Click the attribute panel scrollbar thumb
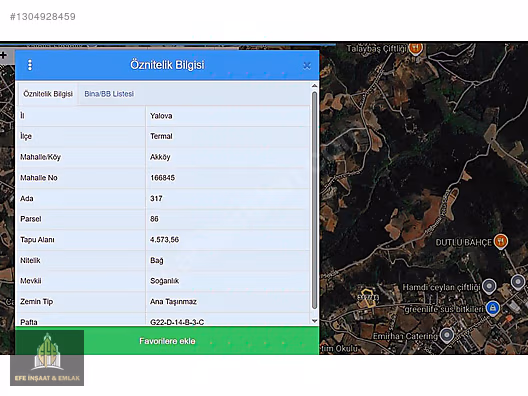528x396 pixels. (x=314, y=200)
